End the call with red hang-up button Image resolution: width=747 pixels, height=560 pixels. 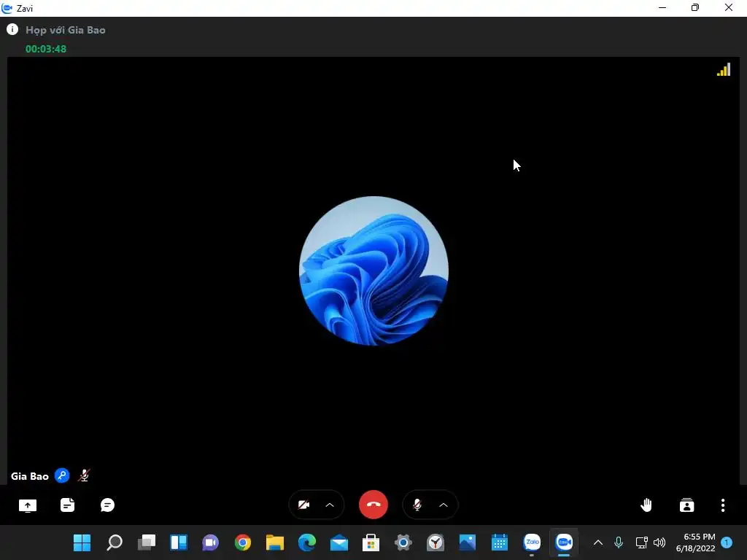coord(373,505)
